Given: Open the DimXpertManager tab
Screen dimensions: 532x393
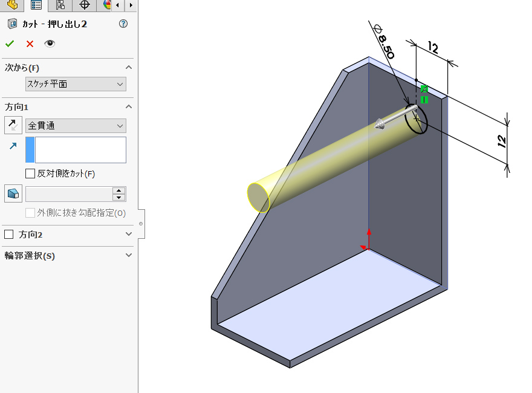Looking at the screenshot, I should (85, 5).
